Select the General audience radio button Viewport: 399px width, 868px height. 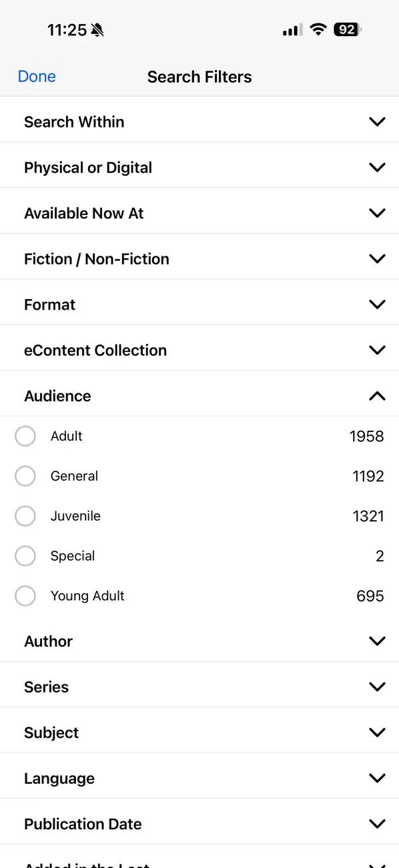pyautogui.click(x=25, y=476)
